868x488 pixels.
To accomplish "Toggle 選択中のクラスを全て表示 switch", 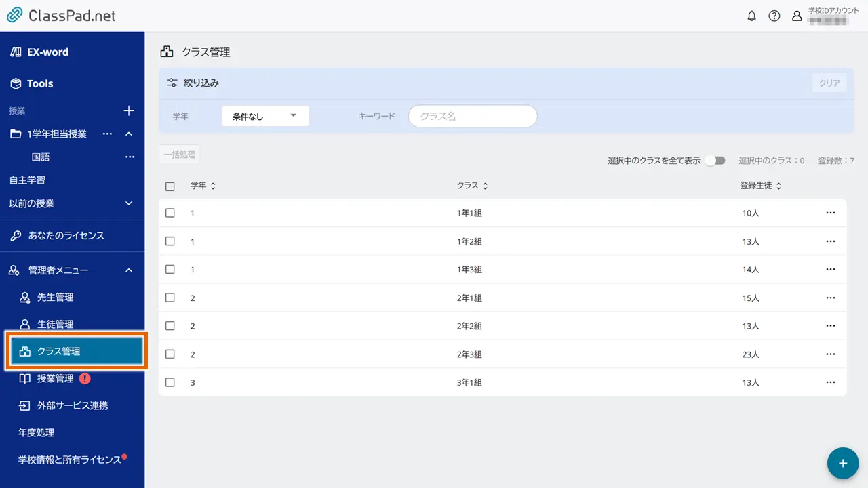I will (715, 161).
